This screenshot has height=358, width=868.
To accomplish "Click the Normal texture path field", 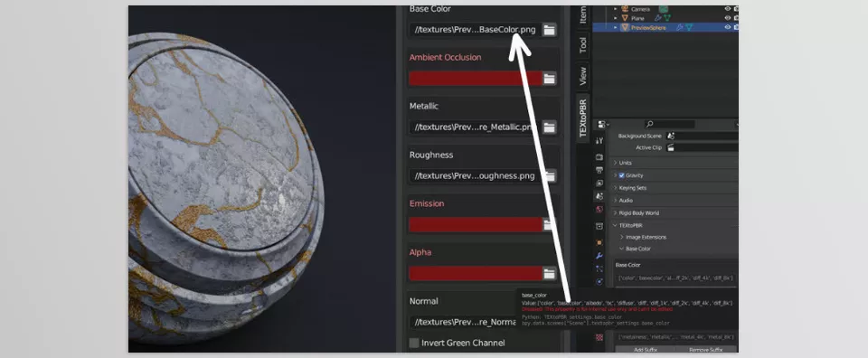I will click(463, 322).
